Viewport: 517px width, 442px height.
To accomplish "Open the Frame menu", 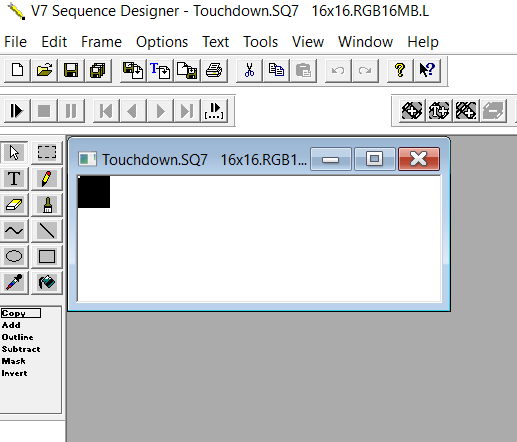I will pos(101,42).
